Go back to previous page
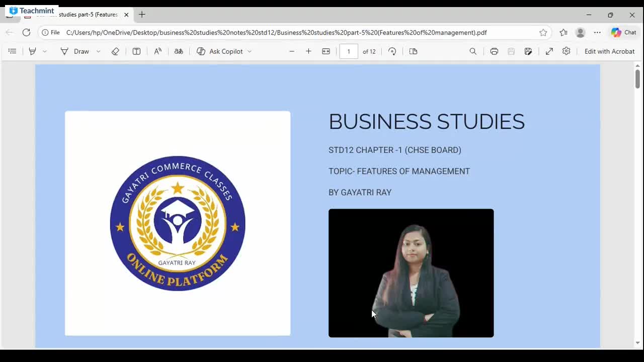The width and height of the screenshot is (644, 362). (x=9, y=32)
